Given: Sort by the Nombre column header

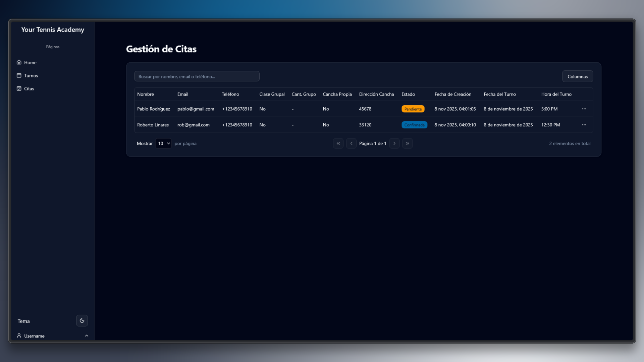Looking at the screenshot, I should pyautogui.click(x=146, y=94).
